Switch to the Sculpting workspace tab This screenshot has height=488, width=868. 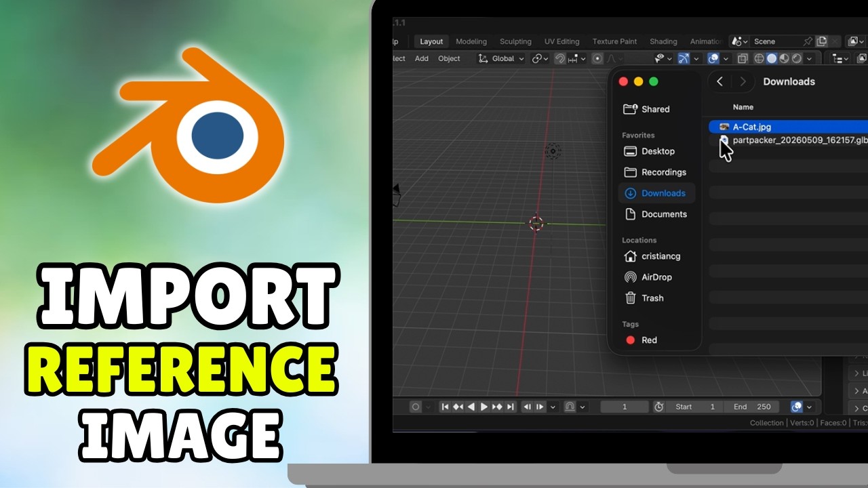tap(515, 41)
